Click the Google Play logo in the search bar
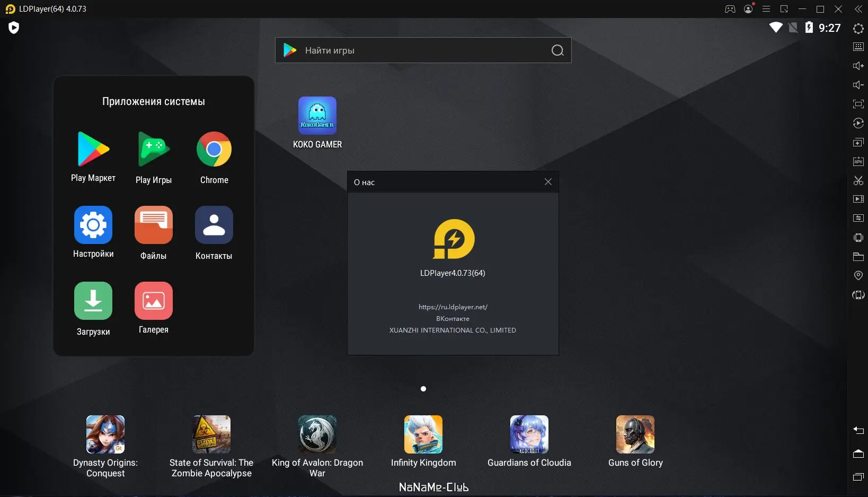The height and width of the screenshot is (497, 868). coord(290,50)
